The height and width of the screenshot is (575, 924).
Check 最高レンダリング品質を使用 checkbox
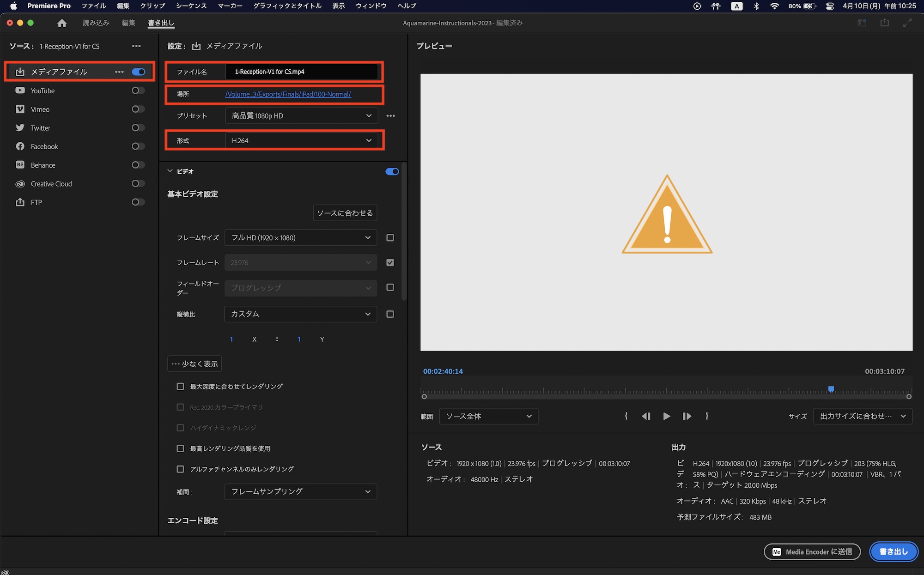point(180,448)
